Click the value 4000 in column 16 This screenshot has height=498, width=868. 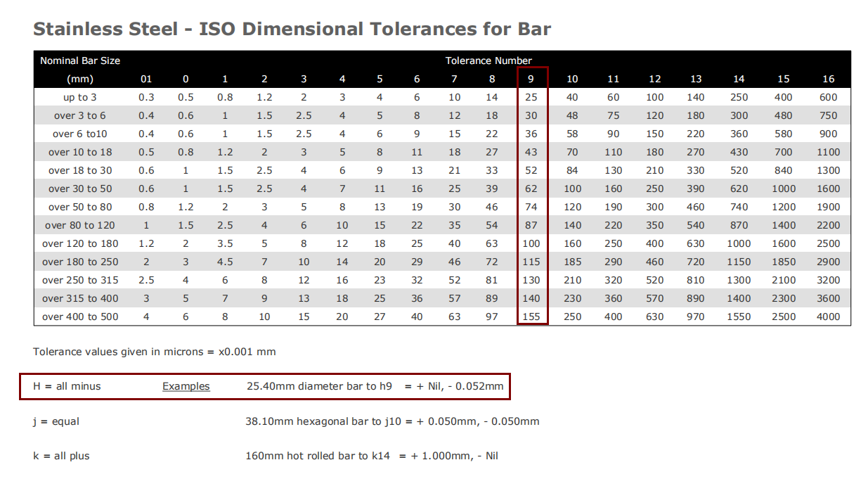click(x=827, y=317)
